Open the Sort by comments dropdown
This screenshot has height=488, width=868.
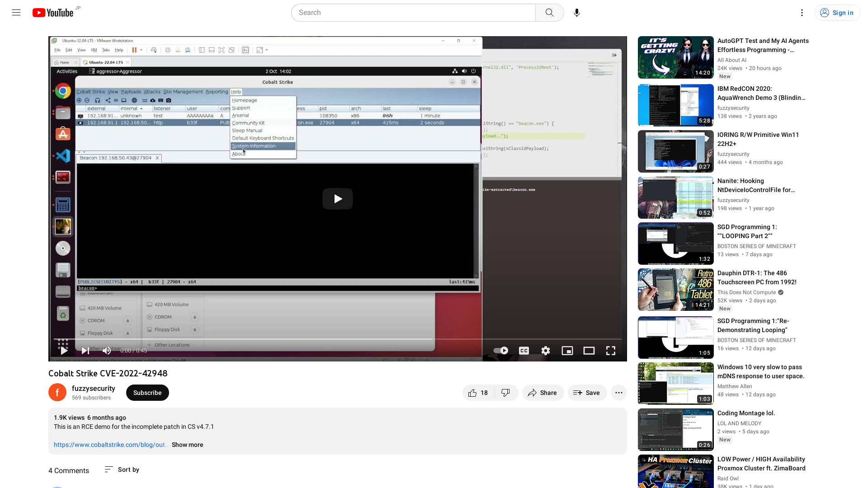[121, 469]
